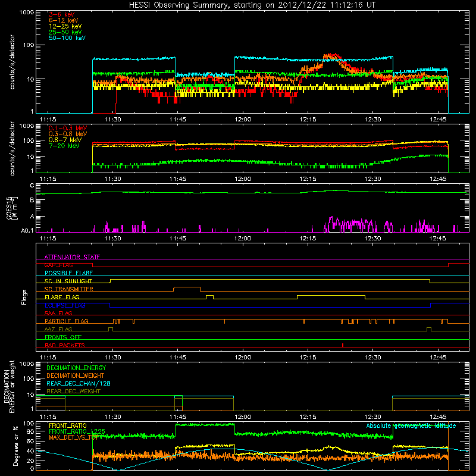This screenshot has height=476, width=476.
Task: Select the ATTENUATOR_STATE flag label
Action: tap(72, 257)
